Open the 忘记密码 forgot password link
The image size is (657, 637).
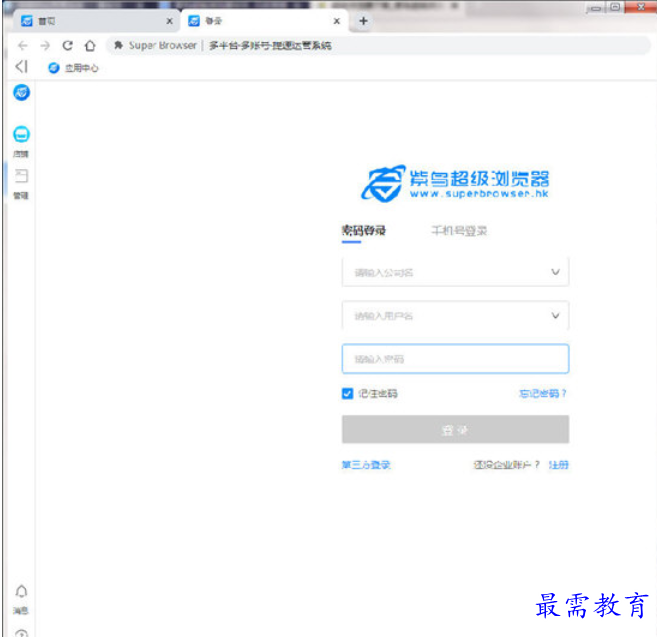click(x=543, y=393)
